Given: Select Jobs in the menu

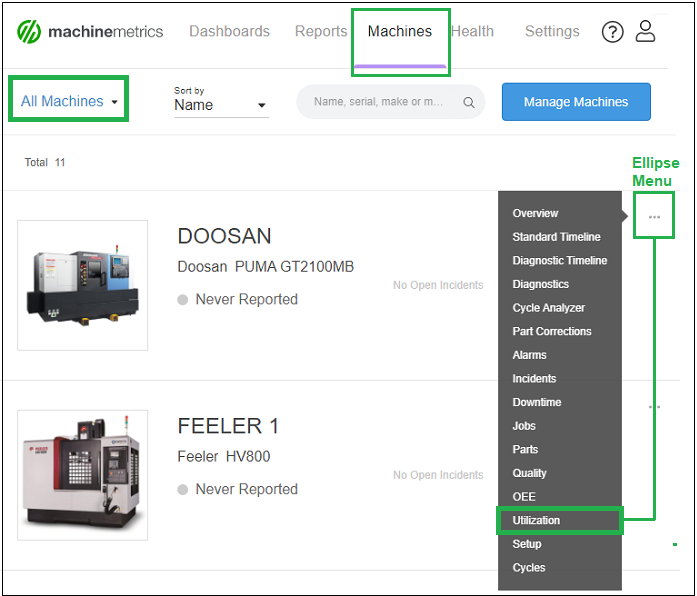Looking at the screenshot, I should click(524, 426).
